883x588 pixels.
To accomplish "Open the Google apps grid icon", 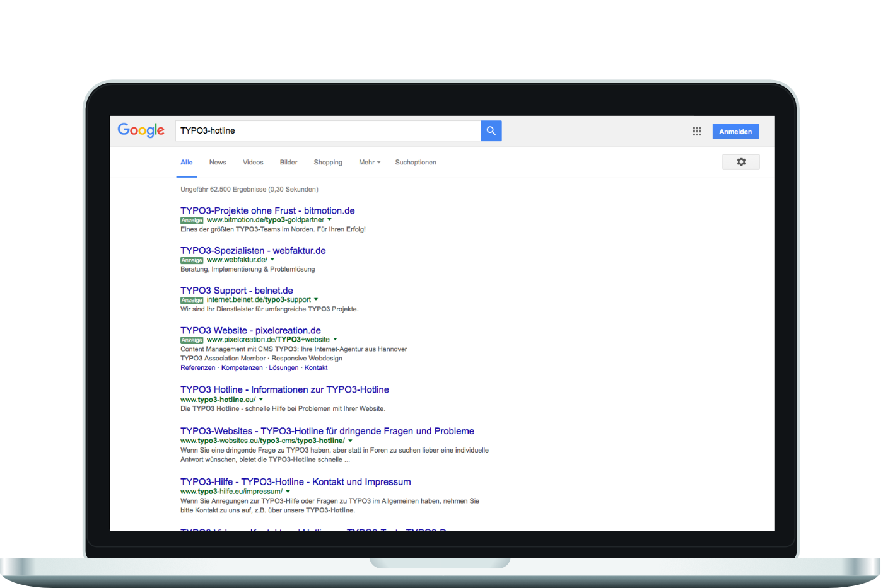I will click(x=697, y=132).
